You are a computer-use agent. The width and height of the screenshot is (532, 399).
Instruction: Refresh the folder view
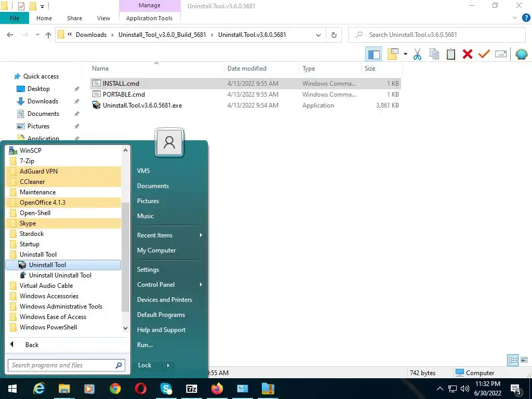[x=334, y=35]
